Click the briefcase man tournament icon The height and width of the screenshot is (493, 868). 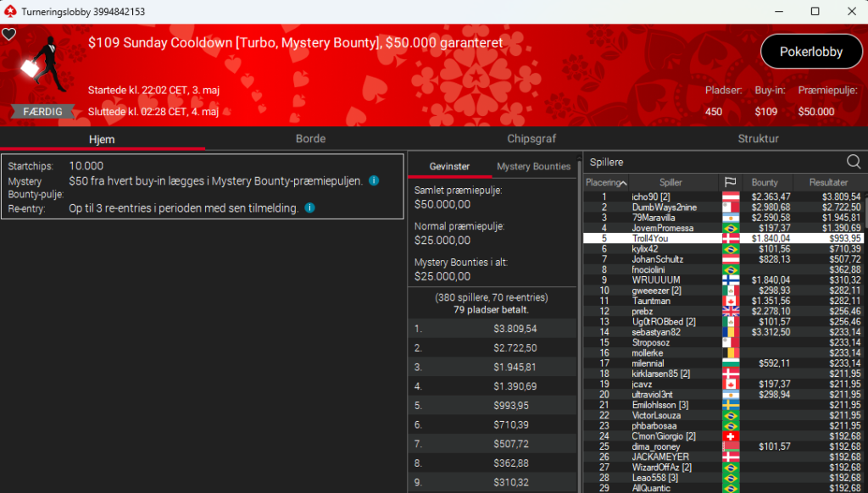pos(46,65)
